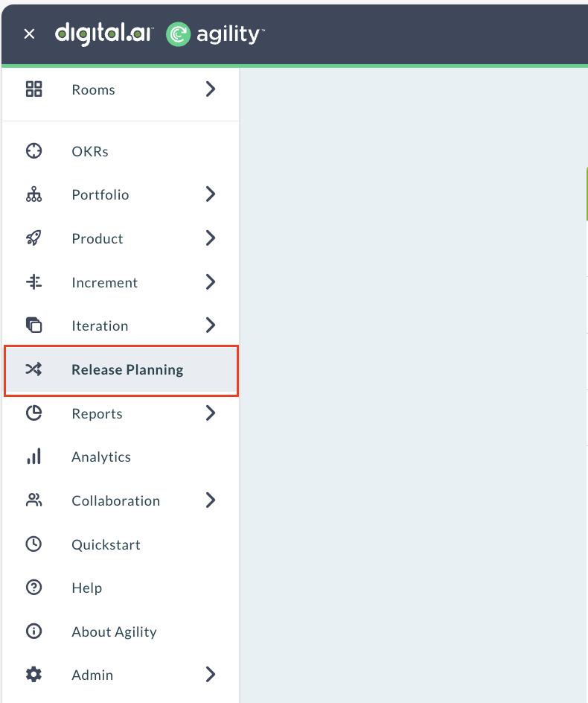Expand the Portfolio submenu chevron
This screenshot has height=703, width=588.
(x=210, y=194)
